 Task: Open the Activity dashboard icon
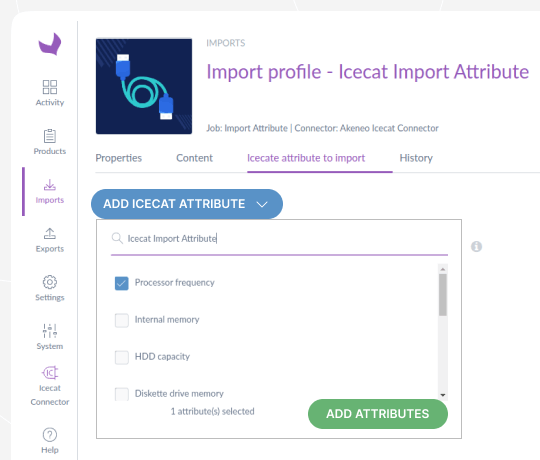50,87
